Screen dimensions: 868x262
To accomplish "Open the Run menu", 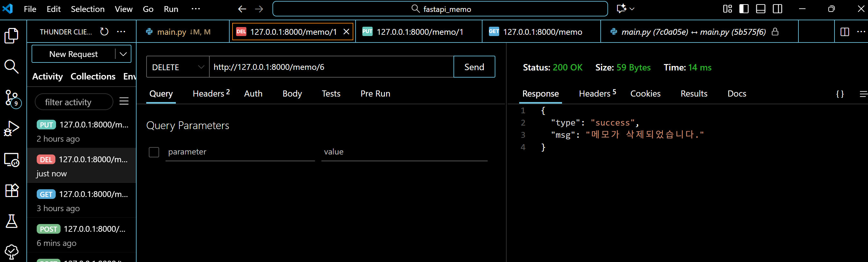I will [x=171, y=9].
